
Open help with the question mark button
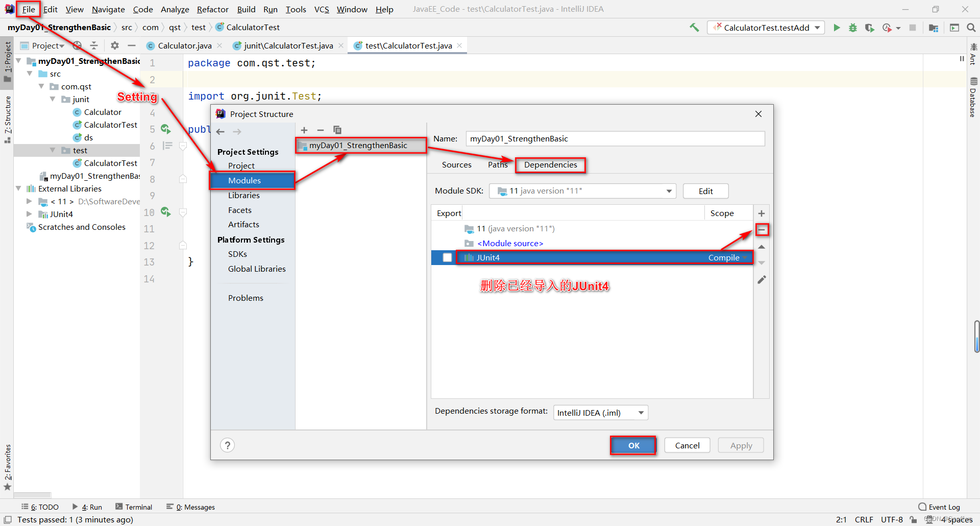click(228, 445)
